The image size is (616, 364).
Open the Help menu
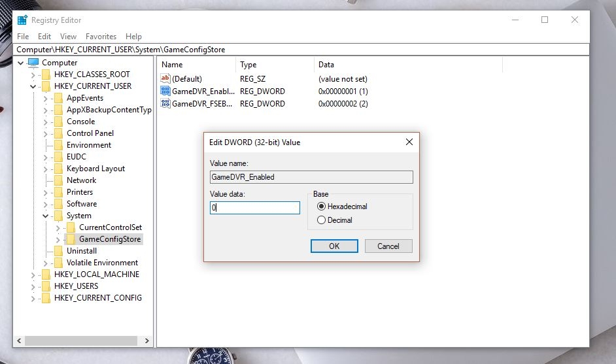[133, 37]
